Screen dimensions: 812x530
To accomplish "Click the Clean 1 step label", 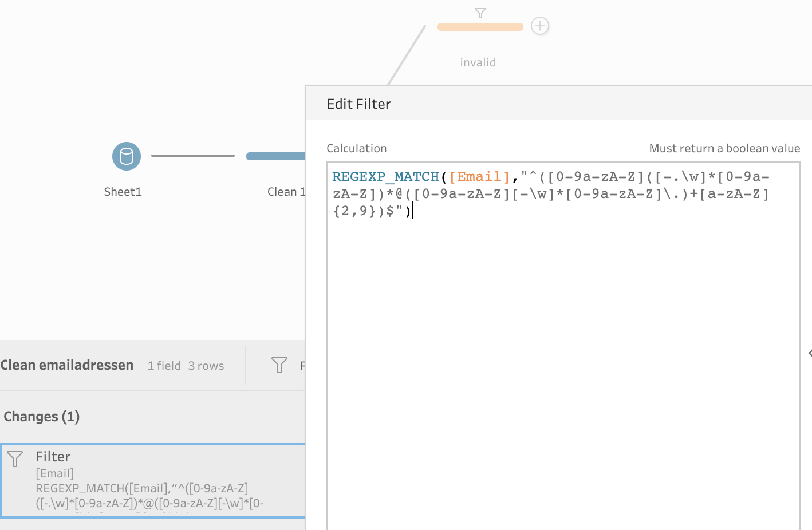I will [x=286, y=192].
